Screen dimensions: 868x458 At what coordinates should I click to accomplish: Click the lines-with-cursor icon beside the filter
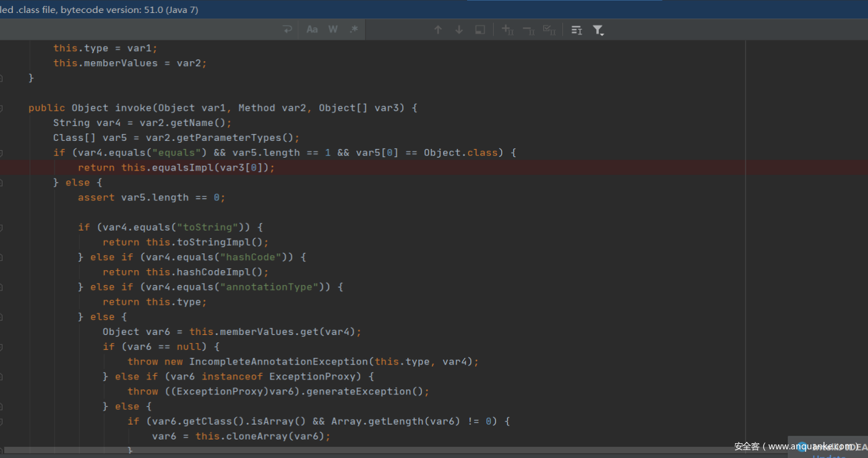[x=577, y=30]
